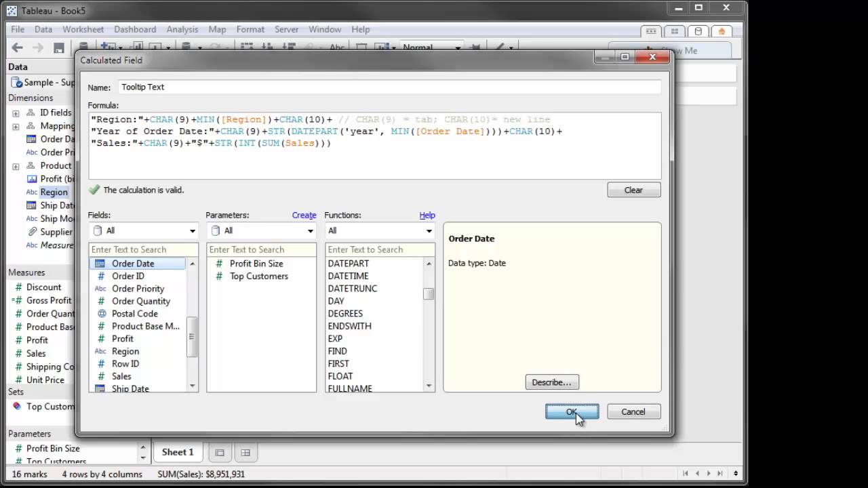Select the Region dimension in Data pane
The height and width of the screenshot is (488, 868).
(54, 192)
